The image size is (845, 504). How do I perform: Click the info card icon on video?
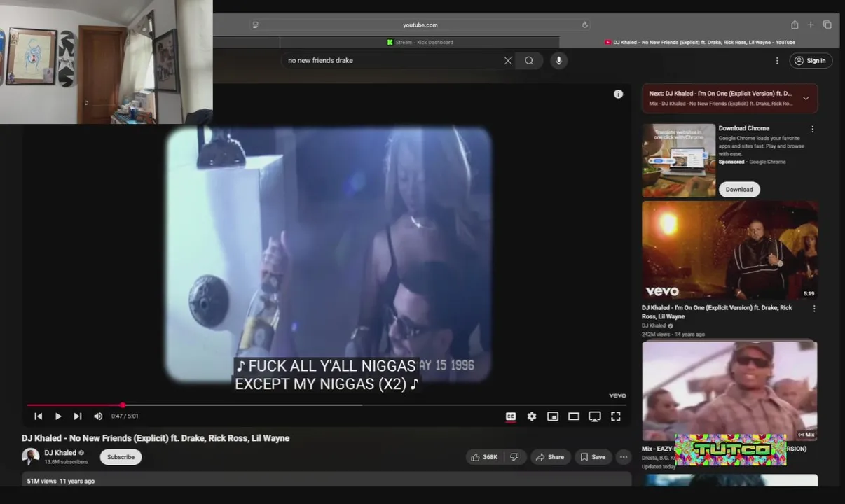[x=618, y=94]
